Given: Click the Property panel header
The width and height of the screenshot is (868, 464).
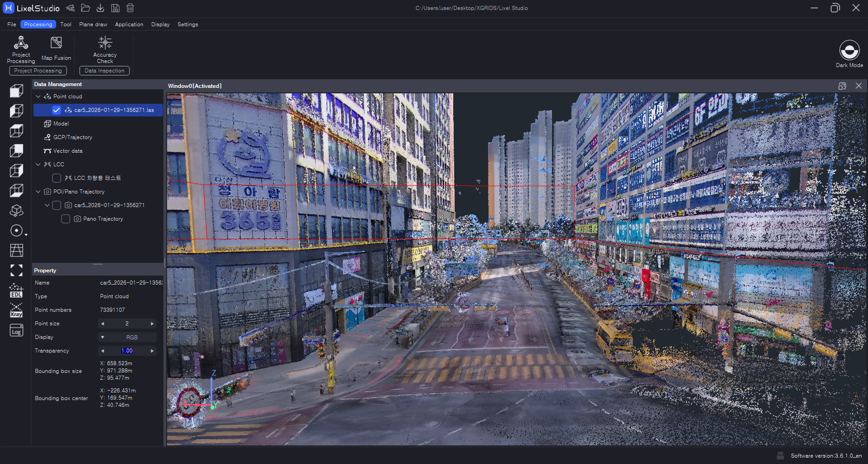Looking at the screenshot, I should click(x=97, y=271).
